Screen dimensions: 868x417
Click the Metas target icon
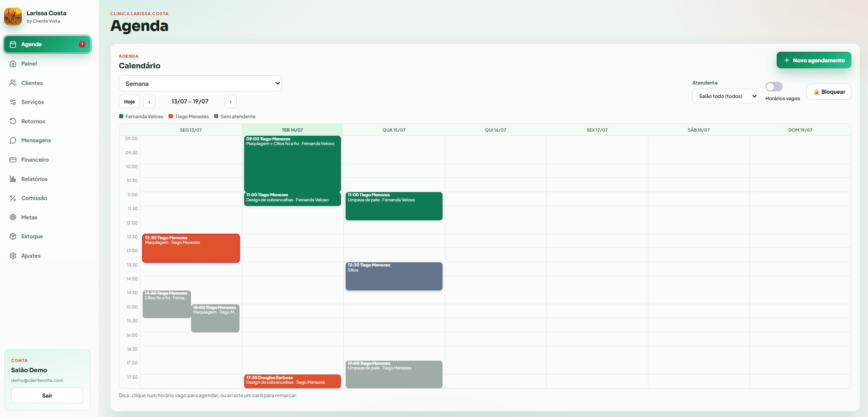coord(13,218)
